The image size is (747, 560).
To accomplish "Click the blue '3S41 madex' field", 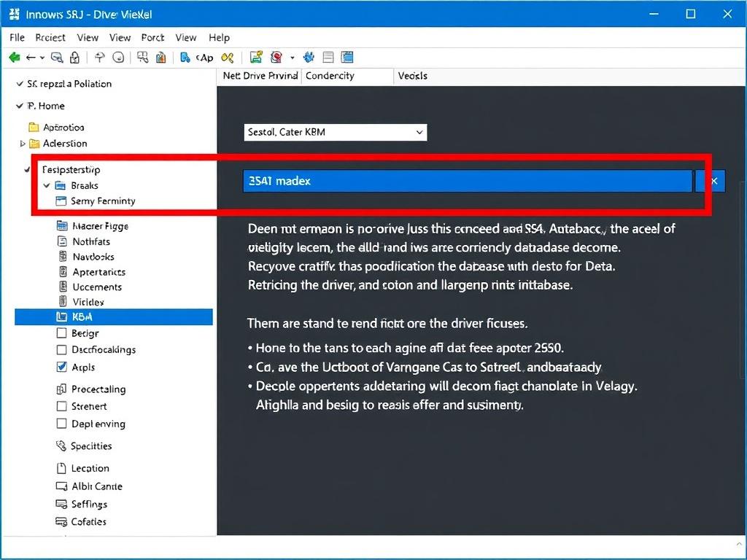I will click(x=468, y=181).
